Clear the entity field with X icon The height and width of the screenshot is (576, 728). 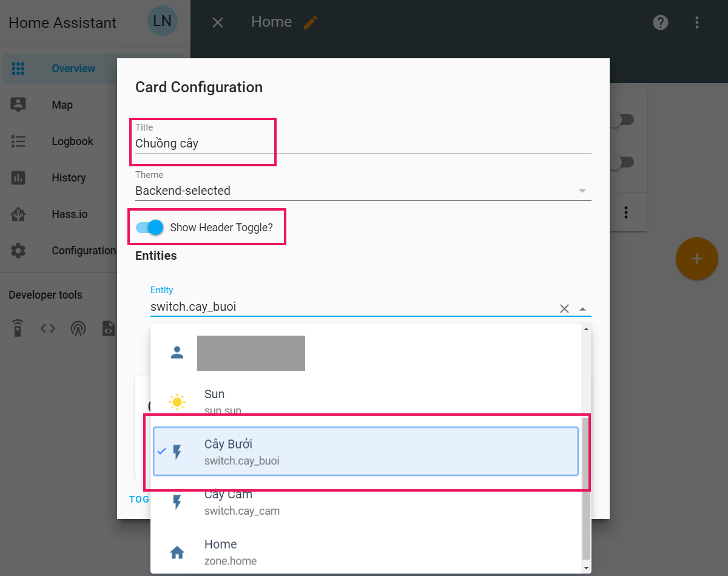(x=564, y=308)
